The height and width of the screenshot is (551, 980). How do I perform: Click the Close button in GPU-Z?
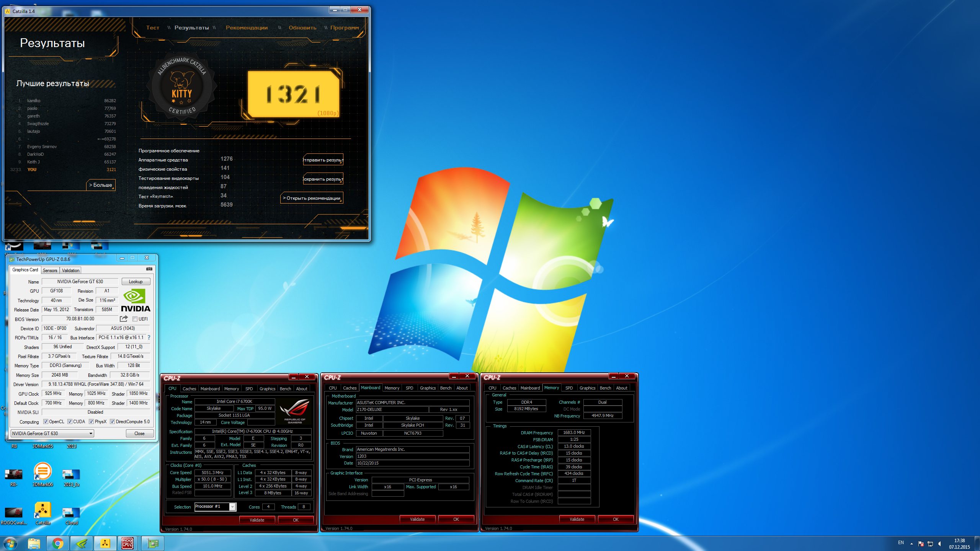pyautogui.click(x=139, y=434)
